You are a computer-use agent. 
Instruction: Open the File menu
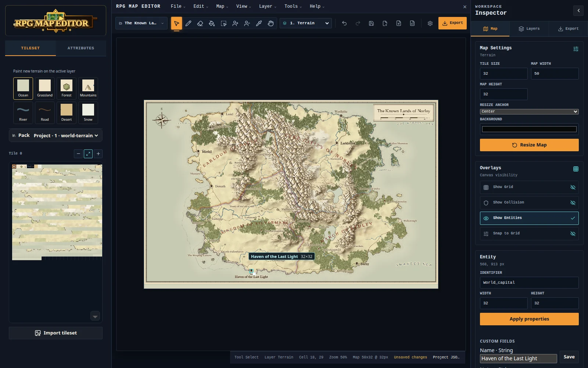(178, 6)
